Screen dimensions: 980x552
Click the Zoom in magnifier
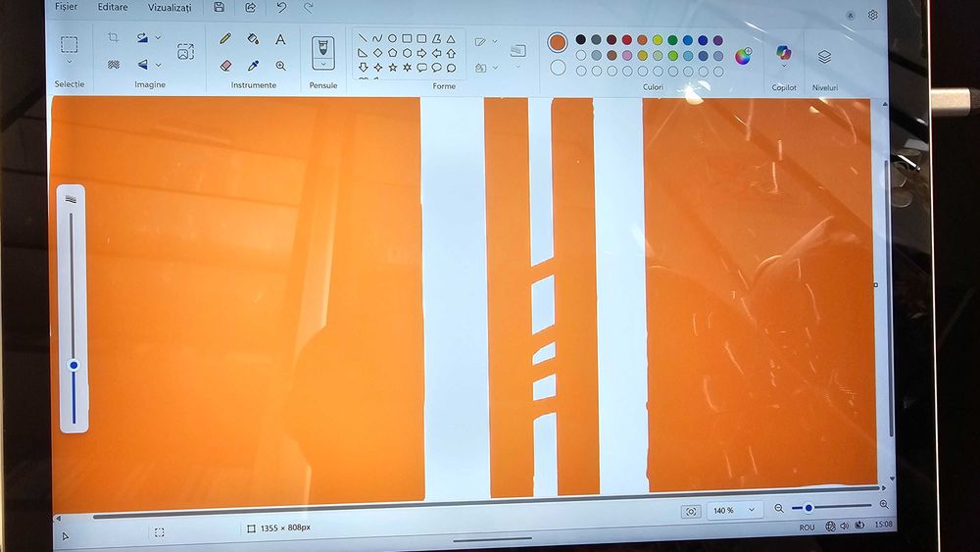click(884, 504)
